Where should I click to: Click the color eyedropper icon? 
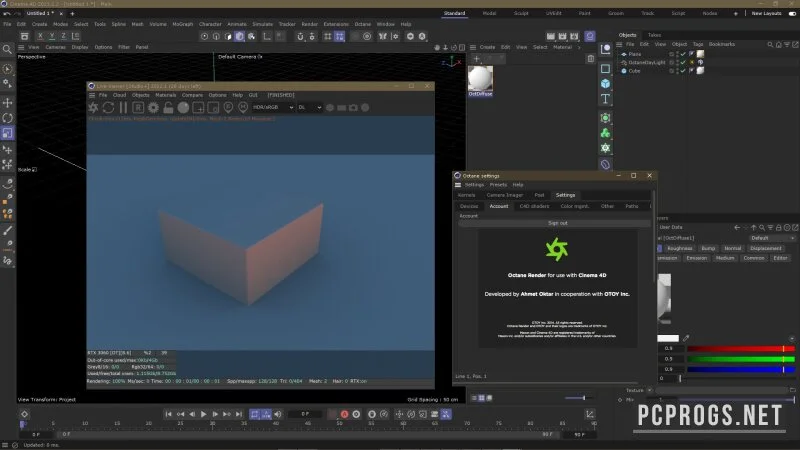coord(686,338)
